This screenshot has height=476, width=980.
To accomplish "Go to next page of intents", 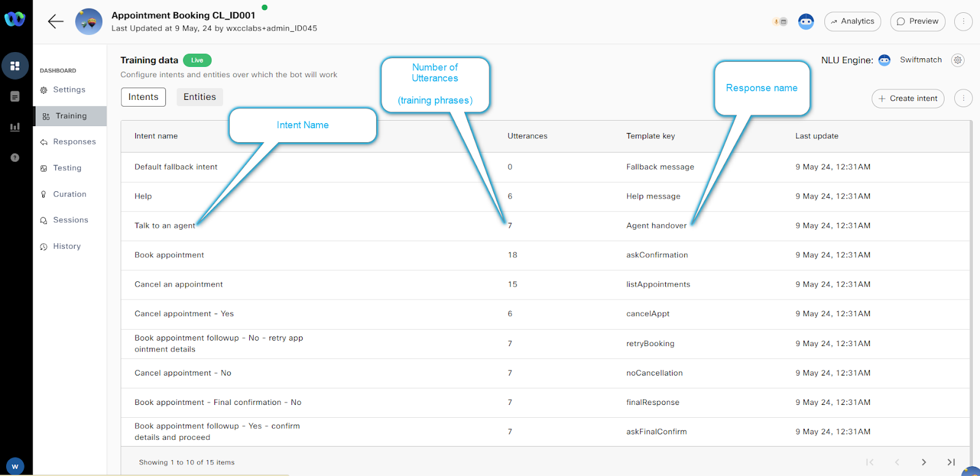I will [x=924, y=463].
